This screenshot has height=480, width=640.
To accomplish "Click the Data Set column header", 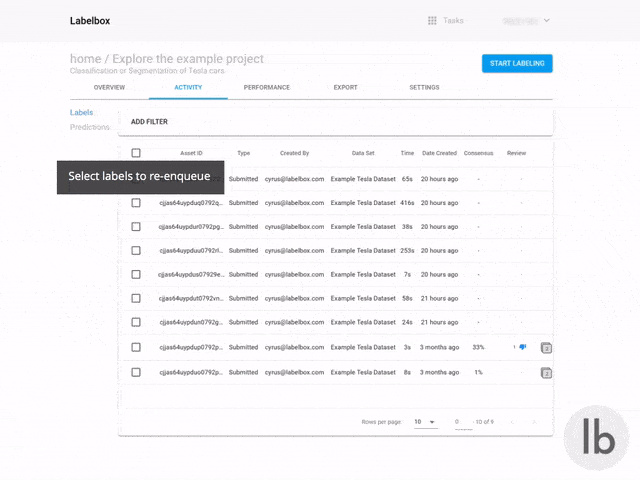I will pos(363,153).
